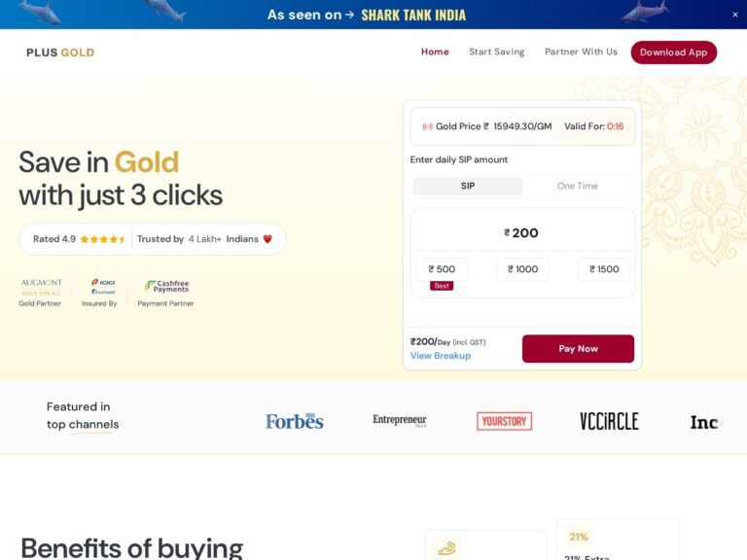The height and width of the screenshot is (560, 747).
Task: Select the ₹500 preset amount
Action: [x=442, y=269]
